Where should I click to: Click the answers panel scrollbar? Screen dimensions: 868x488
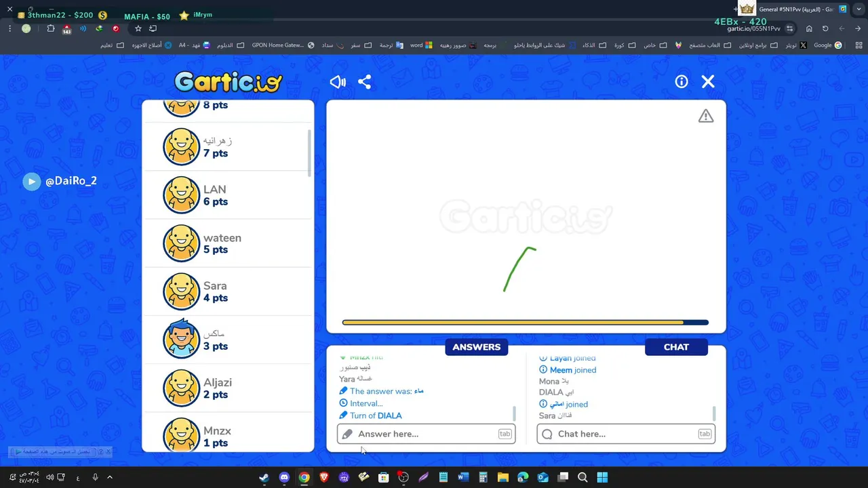514,413
